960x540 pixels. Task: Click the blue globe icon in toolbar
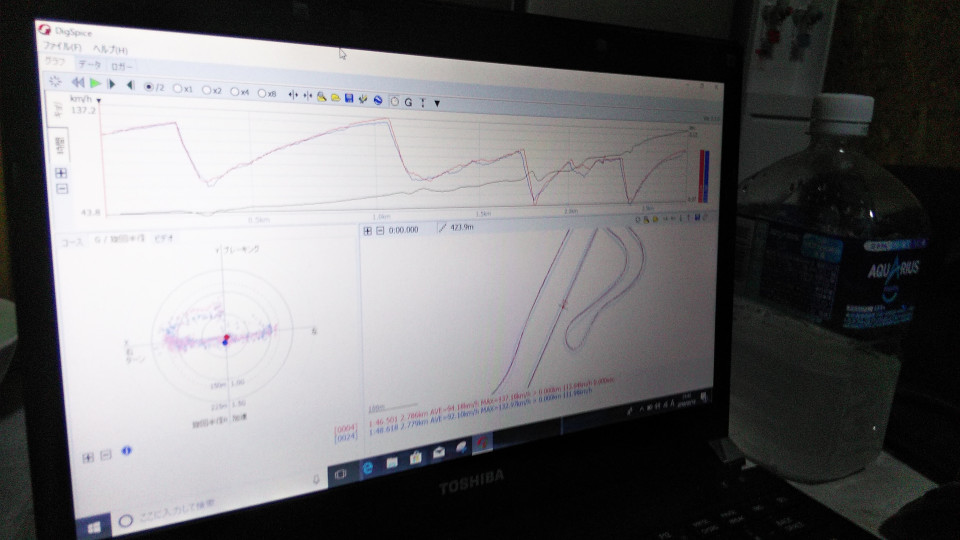tap(378, 100)
